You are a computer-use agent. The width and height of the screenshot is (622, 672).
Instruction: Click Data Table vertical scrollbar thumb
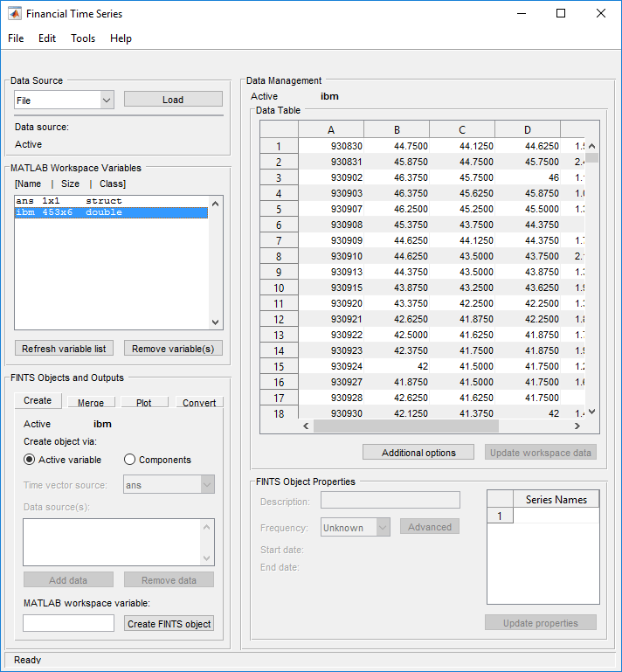(592, 157)
